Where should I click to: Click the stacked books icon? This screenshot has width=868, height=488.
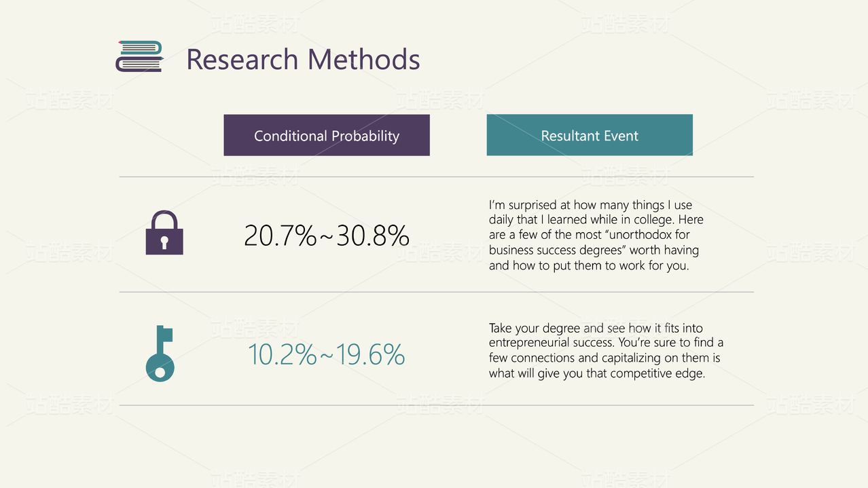[x=140, y=56]
